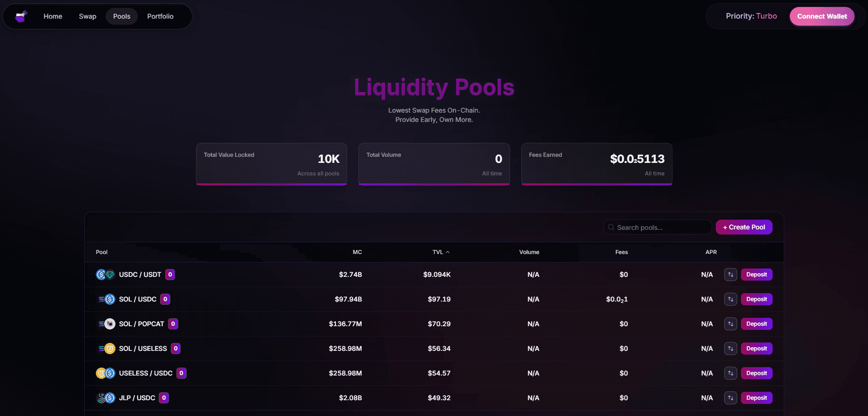The image size is (868, 416).
Task: Select the USDC token icon in USDC/USDT row
Action: point(100,275)
